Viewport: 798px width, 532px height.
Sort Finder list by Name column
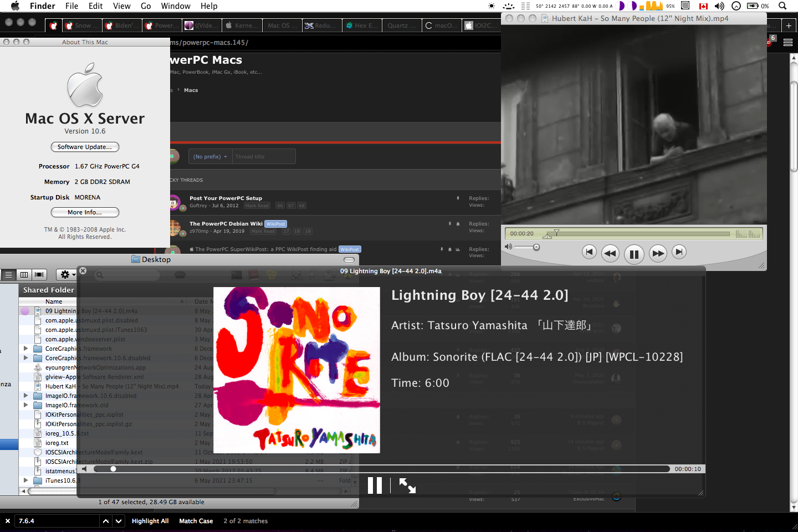point(102,301)
